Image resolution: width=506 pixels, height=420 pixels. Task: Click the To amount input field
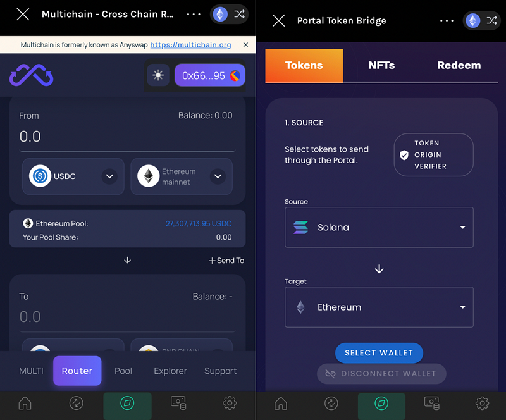[127, 317]
